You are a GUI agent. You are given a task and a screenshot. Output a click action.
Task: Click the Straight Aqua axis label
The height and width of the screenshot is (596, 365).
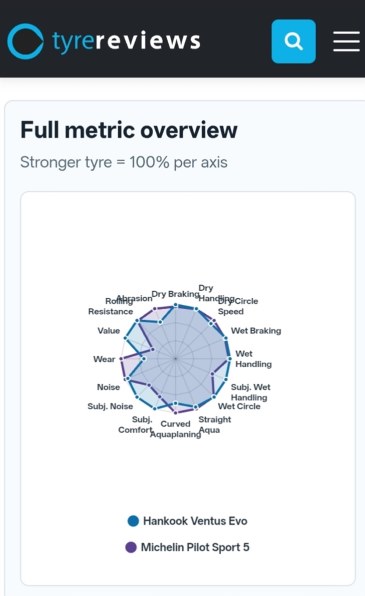coord(214,425)
